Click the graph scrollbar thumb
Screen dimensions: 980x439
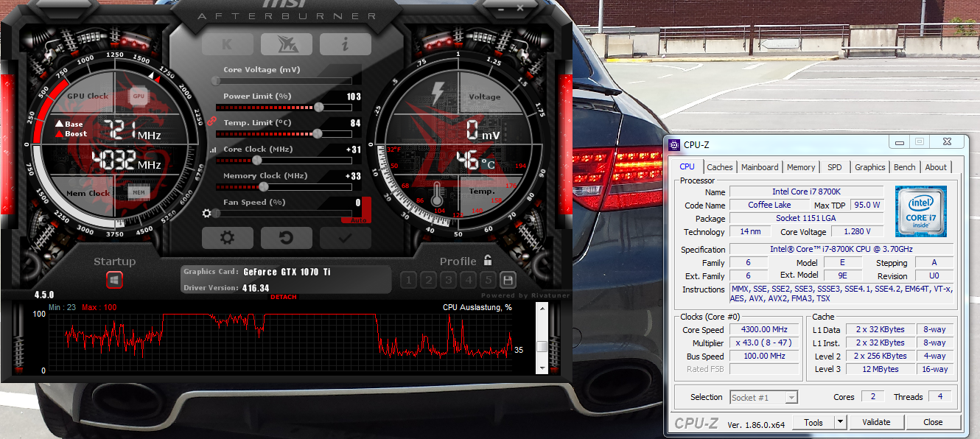click(x=542, y=346)
